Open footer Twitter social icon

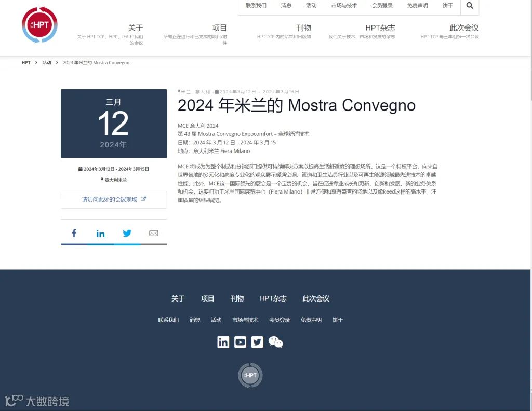(257, 342)
